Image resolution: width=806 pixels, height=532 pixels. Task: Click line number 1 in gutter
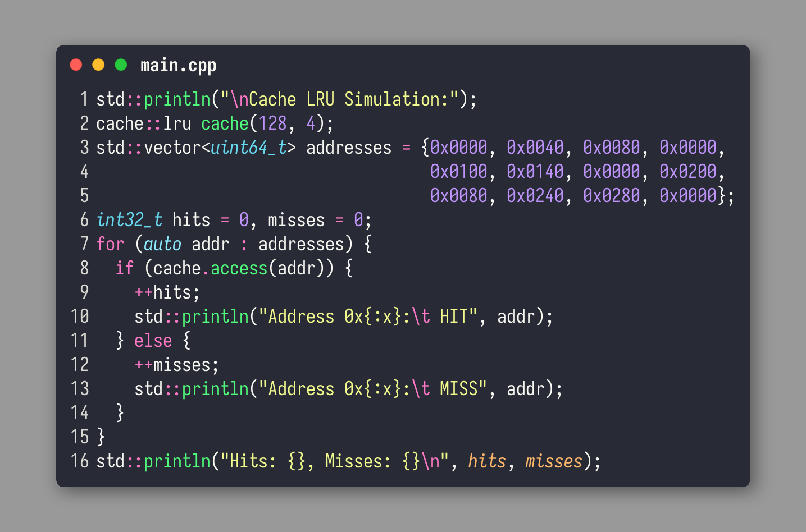pos(84,99)
